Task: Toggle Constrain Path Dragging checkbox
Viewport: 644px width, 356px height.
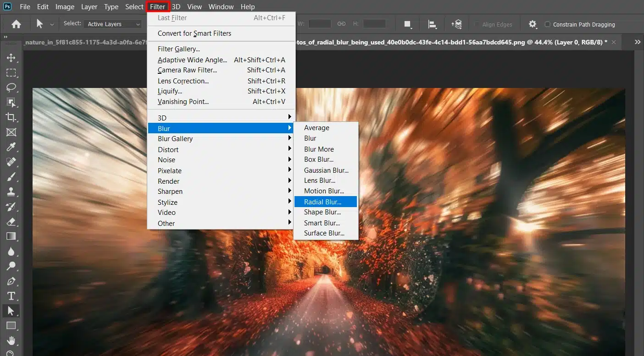Action: [x=547, y=24]
